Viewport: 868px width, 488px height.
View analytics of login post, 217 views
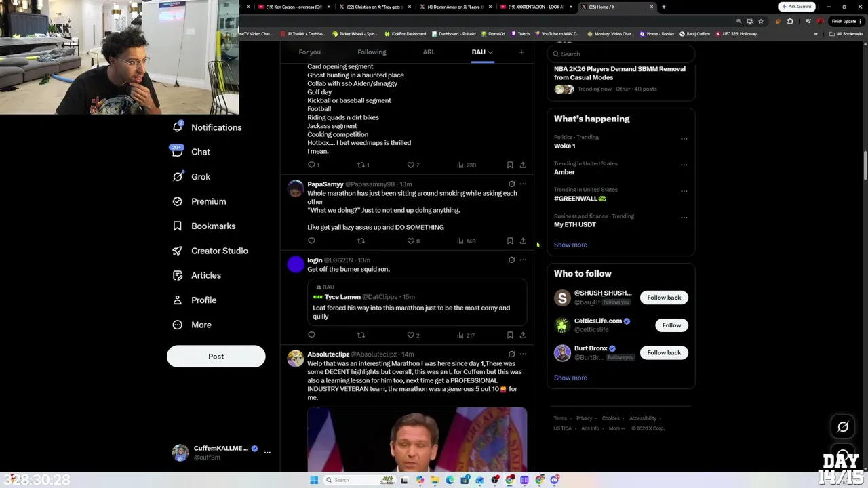pyautogui.click(x=466, y=335)
